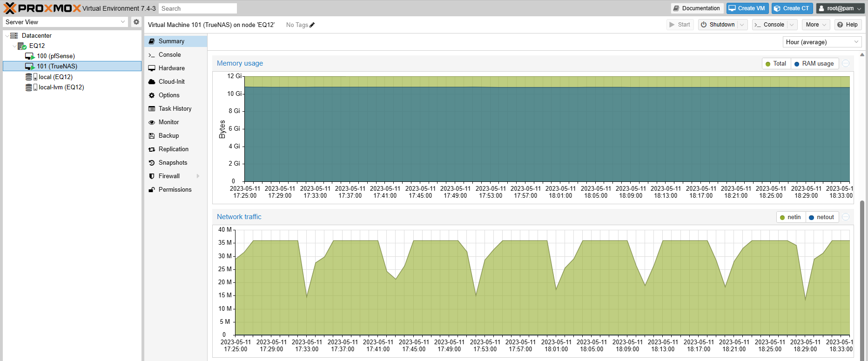Click the Replication arrows icon
Image resolution: width=868 pixels, height=361 pixels.
pos(152,149)
